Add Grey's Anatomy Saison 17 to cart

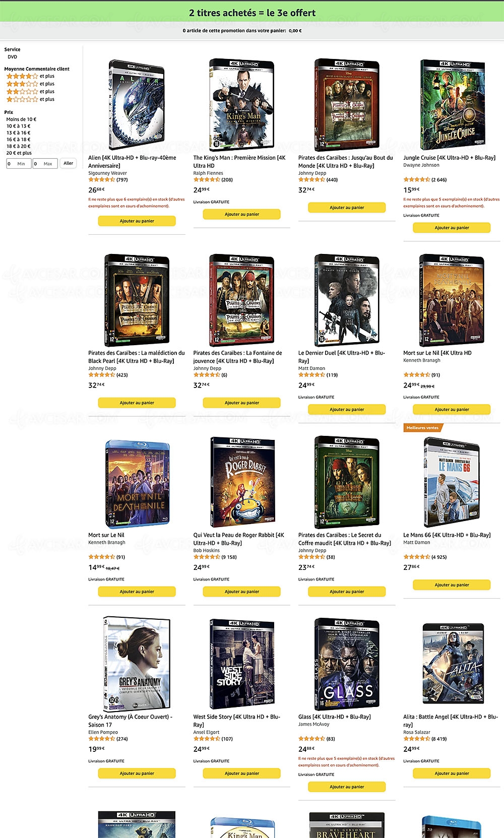pos(137,773)
